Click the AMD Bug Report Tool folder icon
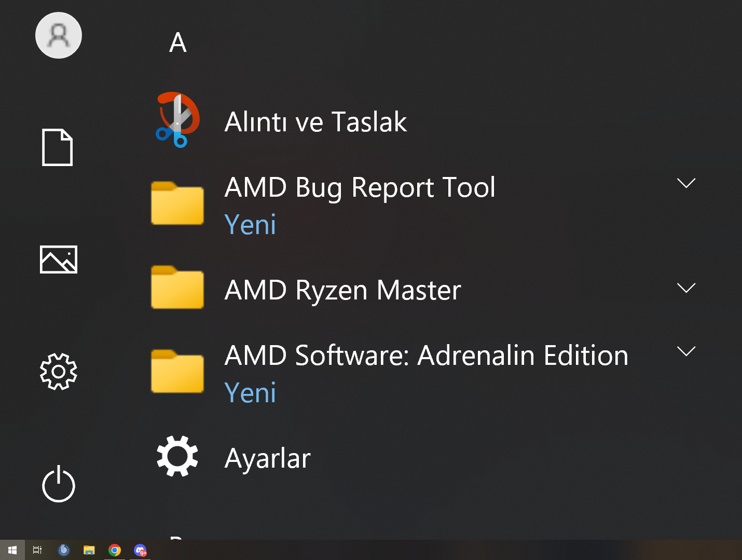742x560 pixels. (x=177, y=203)
